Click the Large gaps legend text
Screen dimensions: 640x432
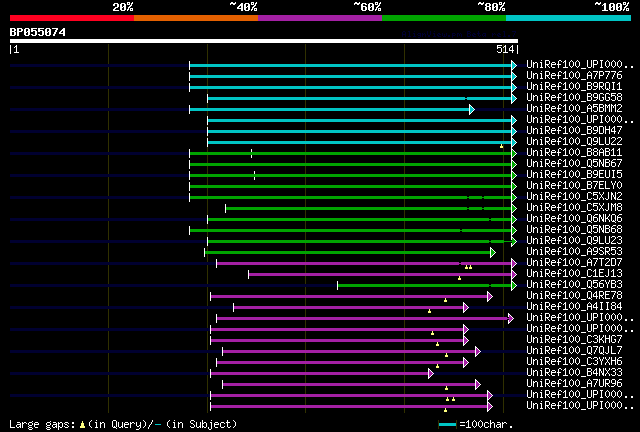pyautogui.click(x=123, y=424)
